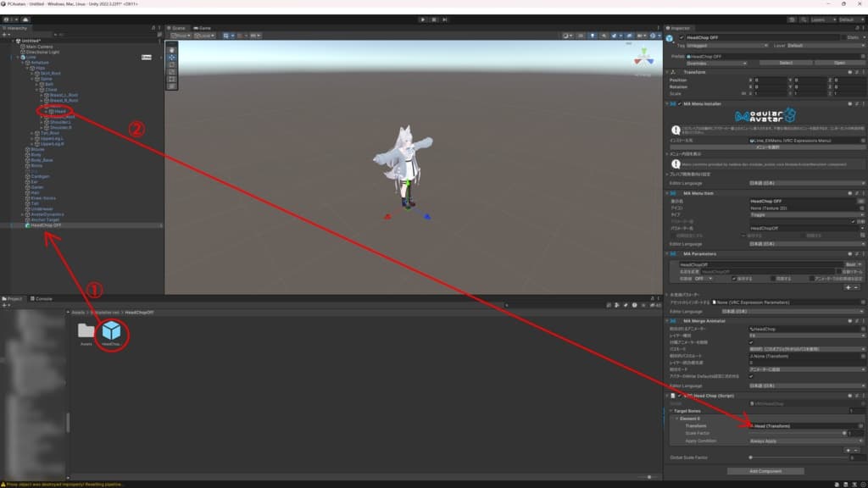Image resolution: width=868 pixels, height=488 pixels.
Task: Open the Layout dropdown labeled Default
Action: pyautogui.click(x=848, y=19)
